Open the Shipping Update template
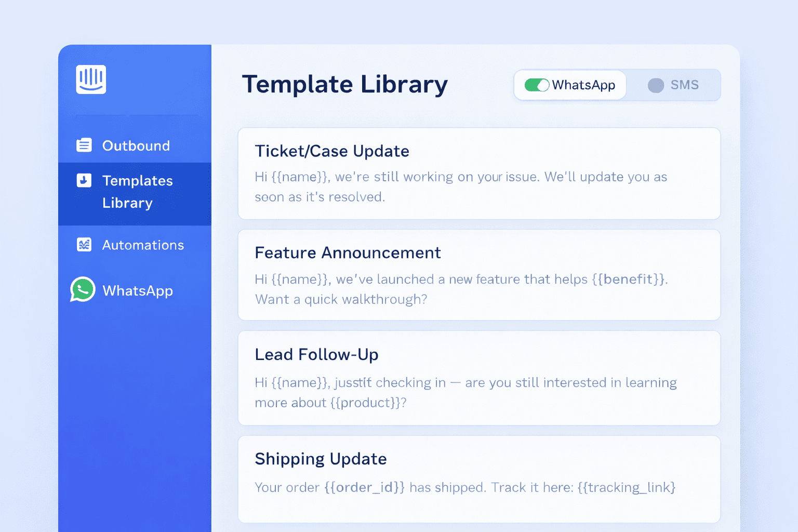 tap(478, 478)
